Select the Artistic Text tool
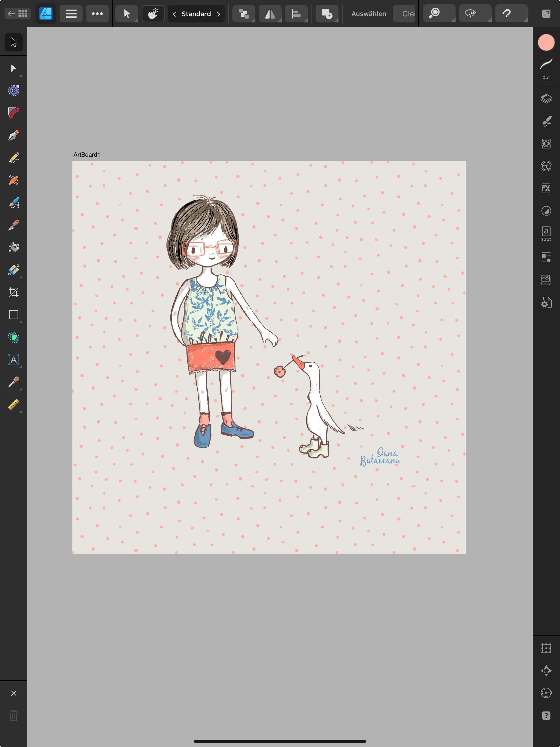The height and width of the screenshot is (747, 560). pyautogui.click(x=13, y=360)
